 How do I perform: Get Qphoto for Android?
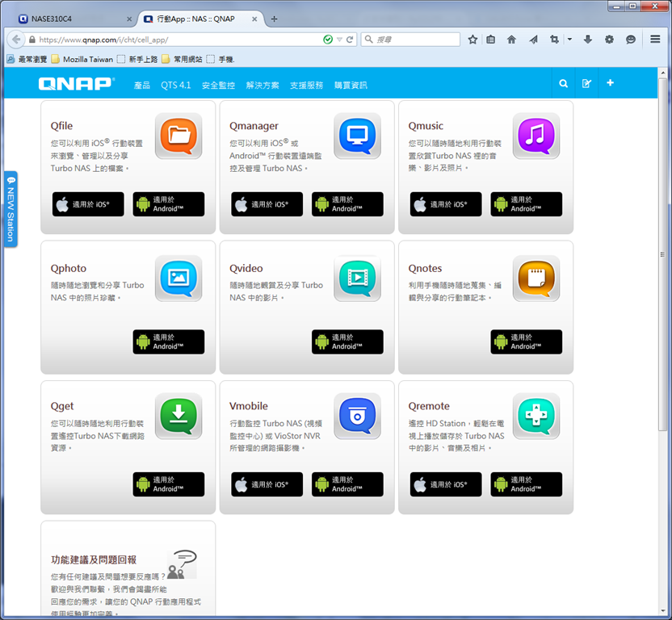tap(169, 342)
